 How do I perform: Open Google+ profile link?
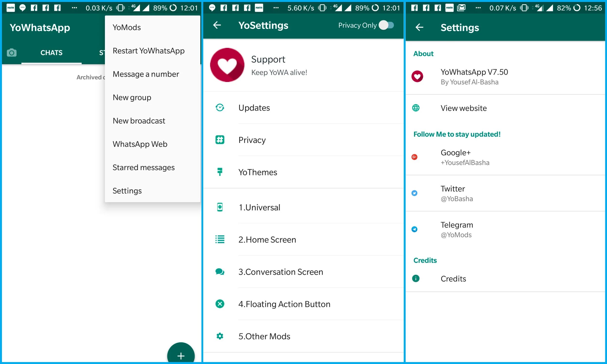coord(505,157)
